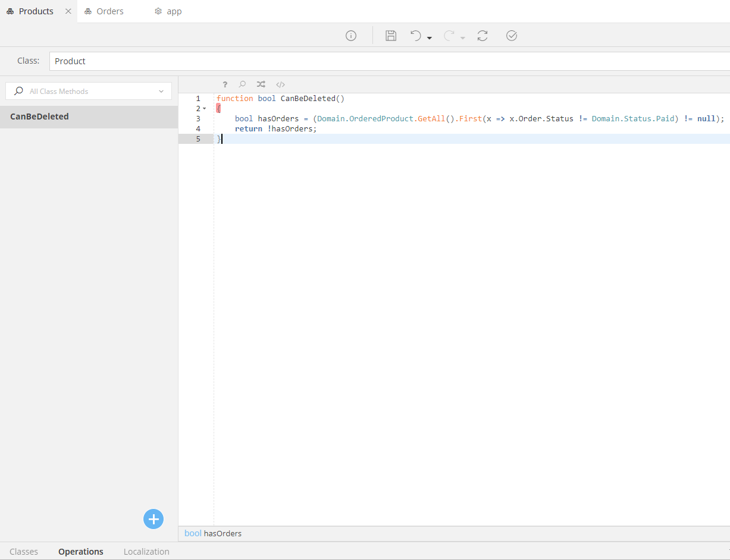Open the Localization bottom tab
Image resolution: width=730 pixels, height=560 pixels.
(146, 552)
